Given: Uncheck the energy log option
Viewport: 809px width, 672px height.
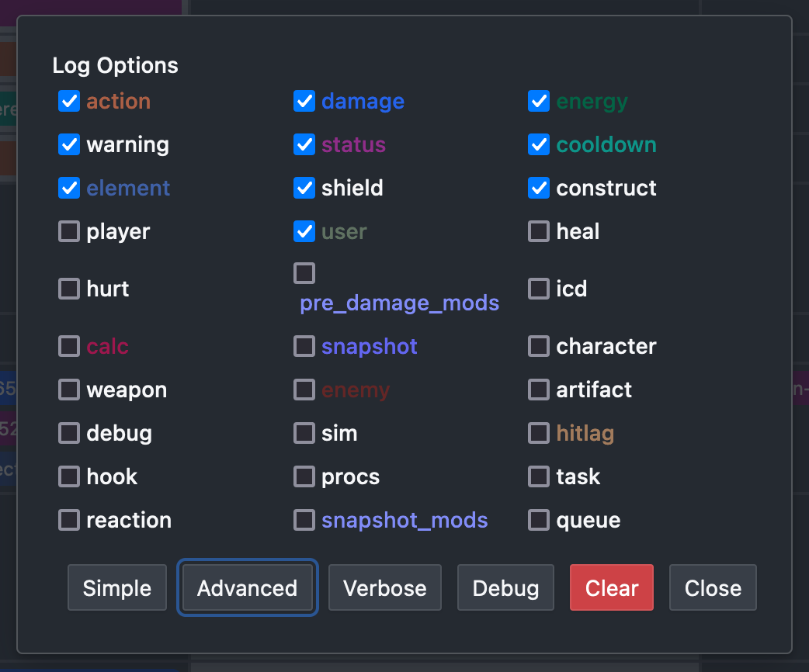Looking at the screenshot, I should pos(539,101).
